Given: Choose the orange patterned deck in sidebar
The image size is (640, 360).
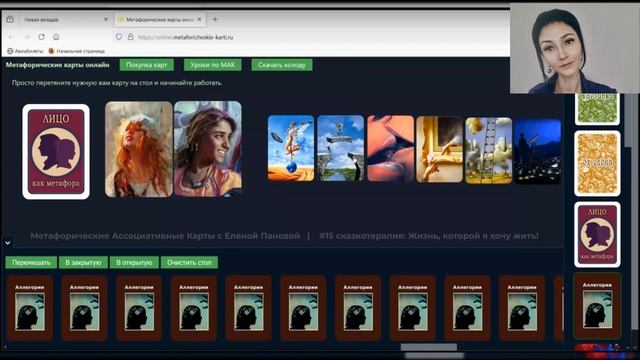Looking at the screenshot, I should click(597, 163).
